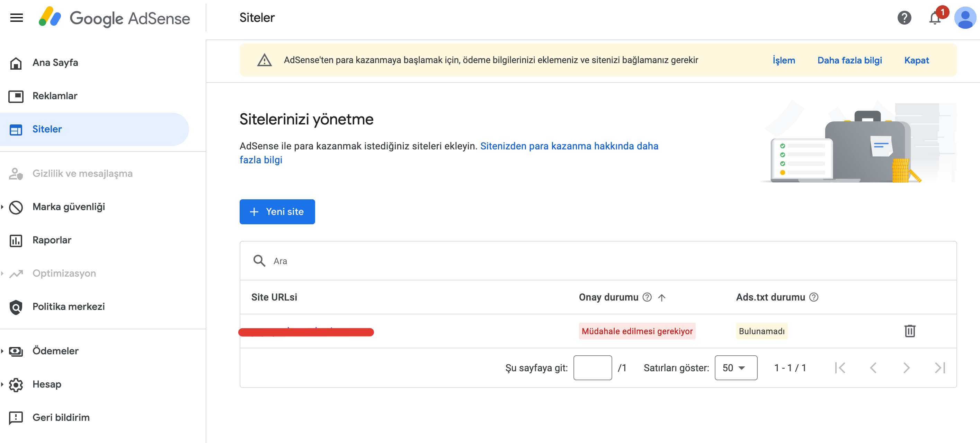This screenshot has height=443, width=980.
Task: Click the Müdahale edilmesi gerekiyor status
Action: [x=637, y=331]
